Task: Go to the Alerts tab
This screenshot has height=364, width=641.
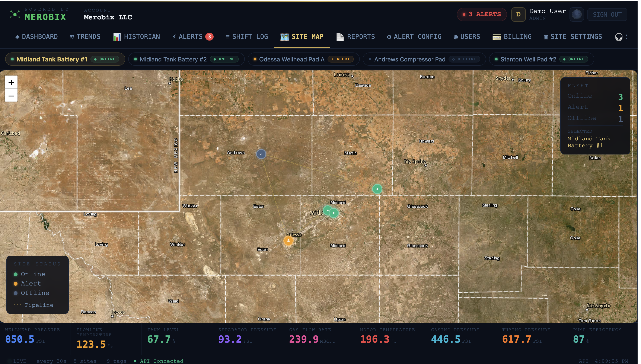Action: [192, 37]
